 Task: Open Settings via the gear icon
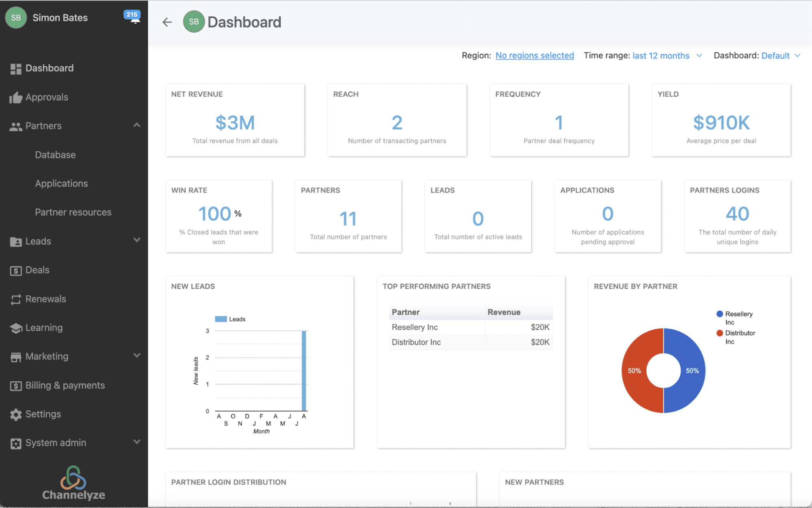pyautogui.click(x=16, y=414)
